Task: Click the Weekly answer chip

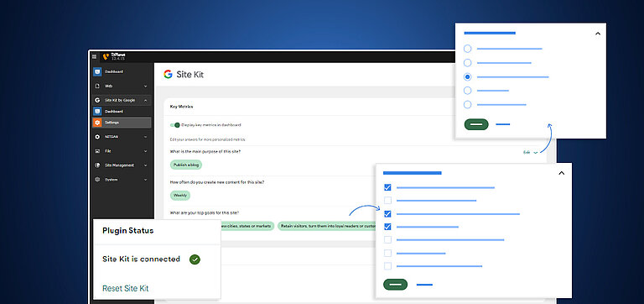Action: tap(180, 196)
